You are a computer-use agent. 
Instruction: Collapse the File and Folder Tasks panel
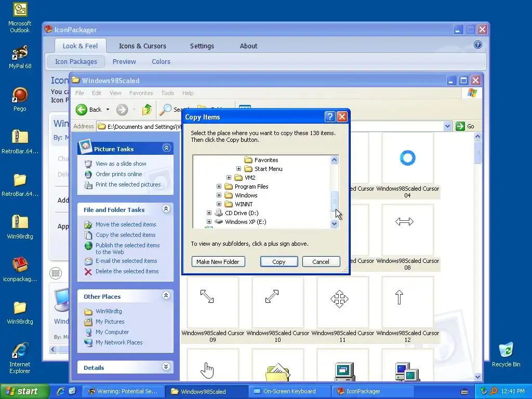(166, 209)
